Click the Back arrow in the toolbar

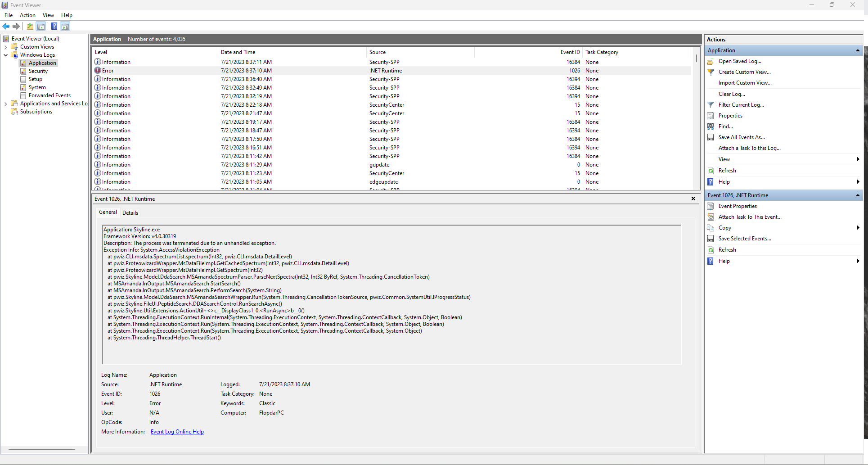coord(6,26)
